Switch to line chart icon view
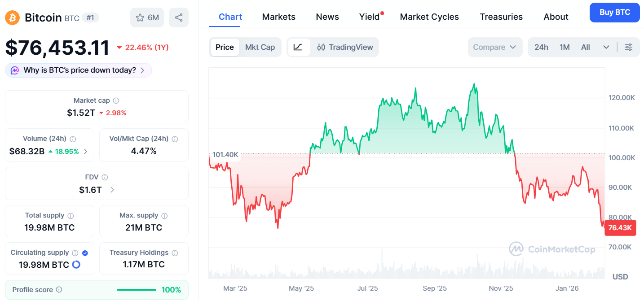 click(x=298, y=47)
